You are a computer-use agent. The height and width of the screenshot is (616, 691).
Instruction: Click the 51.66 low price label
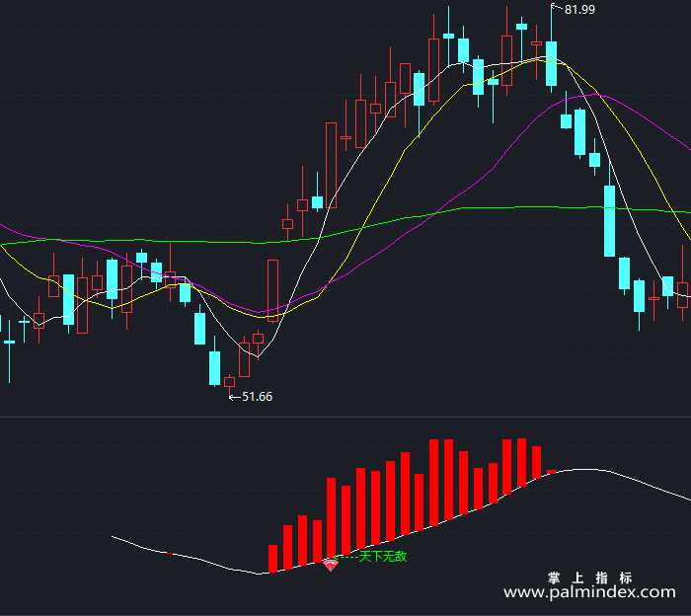click(x=257, y=397)
